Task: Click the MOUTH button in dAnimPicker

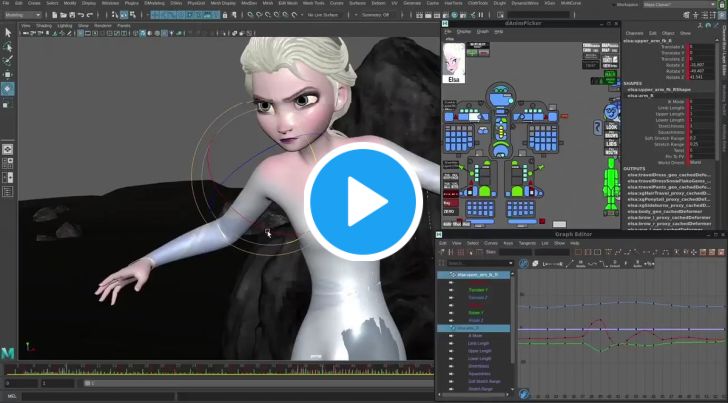Action: 611,151
